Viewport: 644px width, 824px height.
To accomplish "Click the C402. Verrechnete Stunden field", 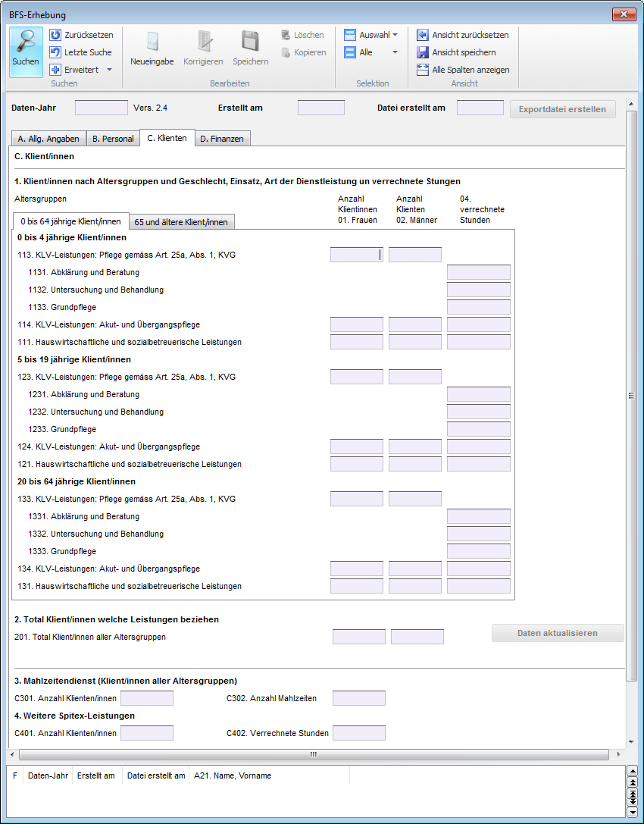I will [x=359, y=733].
